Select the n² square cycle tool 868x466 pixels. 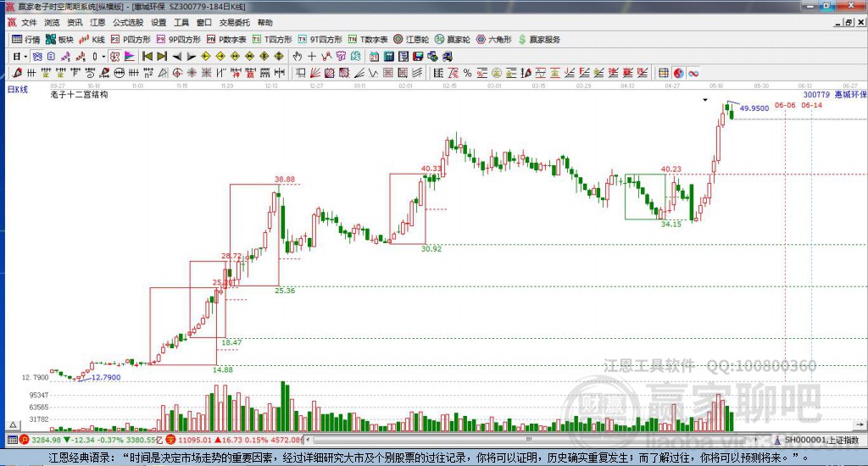click(x=147, y=73)
